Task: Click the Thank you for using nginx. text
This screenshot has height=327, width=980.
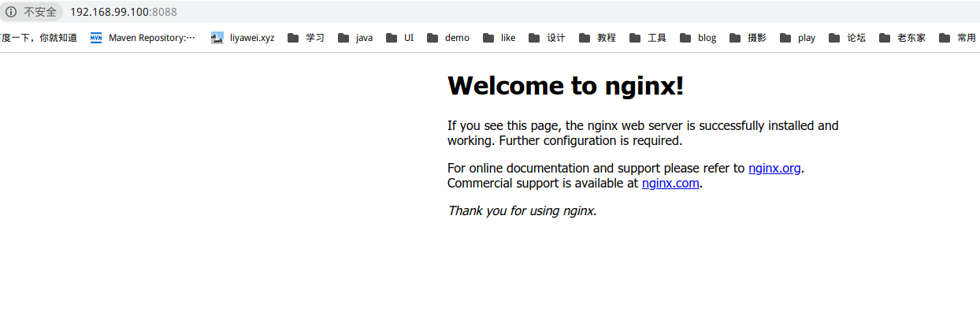Action: pyautogui.click(x=522, y=210)
